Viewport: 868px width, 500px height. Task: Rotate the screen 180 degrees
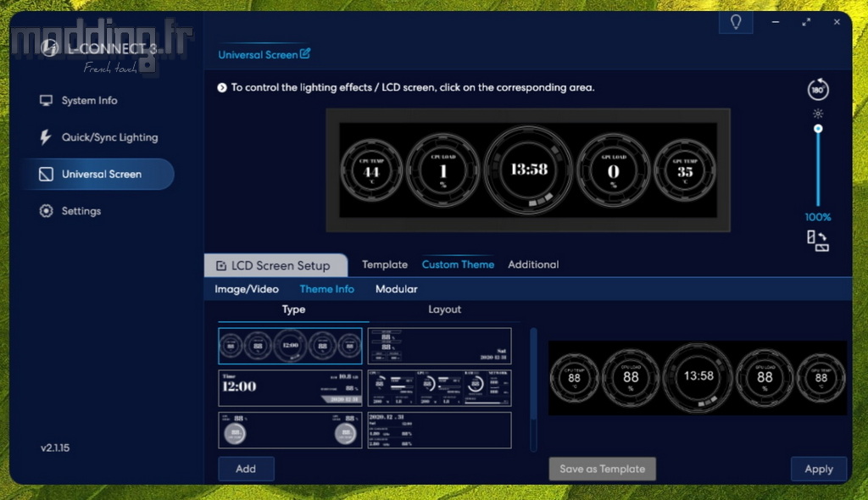point(818,90)
